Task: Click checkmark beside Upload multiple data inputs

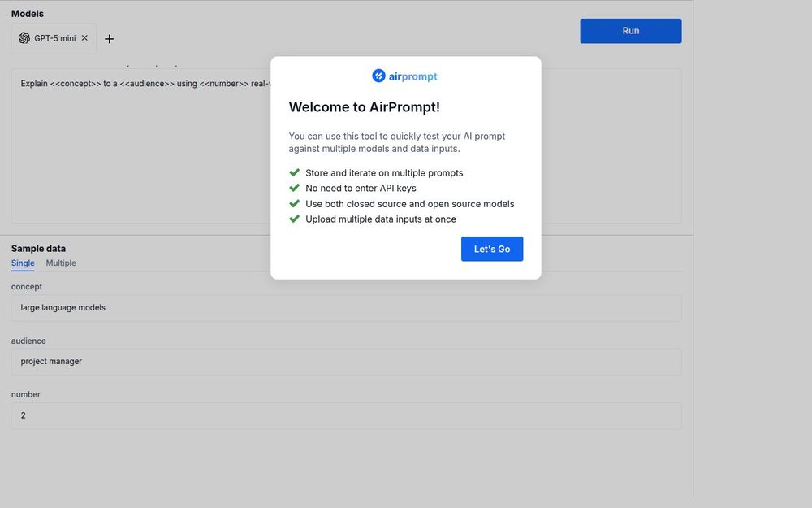Action: pyautogui.click(x=294, y=219)
